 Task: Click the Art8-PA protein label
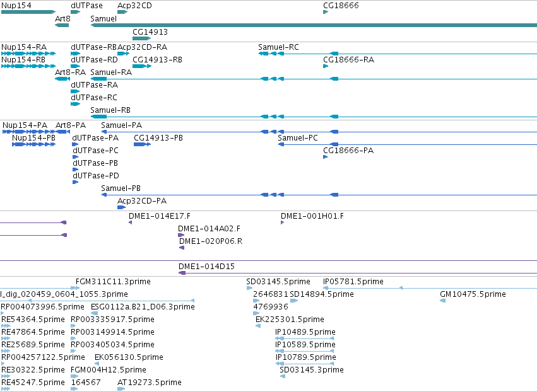[71, 125]
